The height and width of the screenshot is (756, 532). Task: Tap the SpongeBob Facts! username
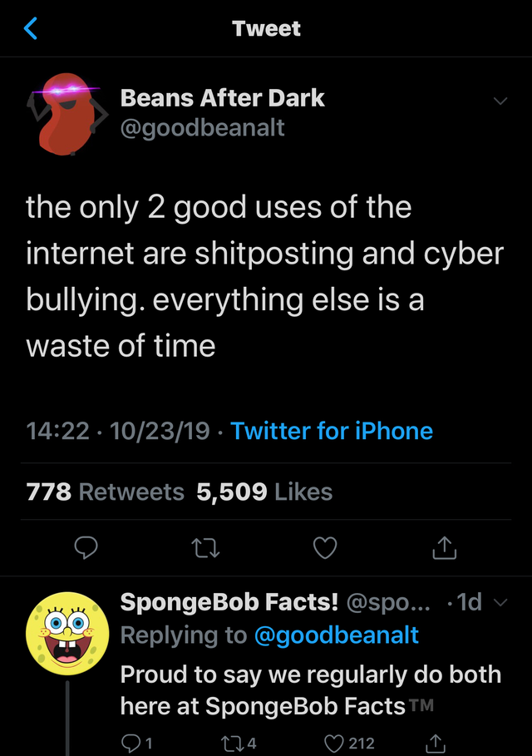tap(230, 602)
